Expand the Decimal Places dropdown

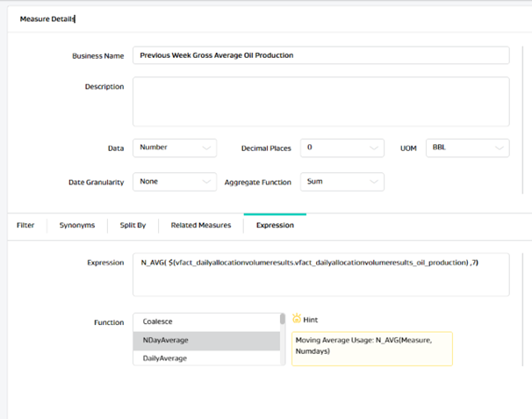341,148
